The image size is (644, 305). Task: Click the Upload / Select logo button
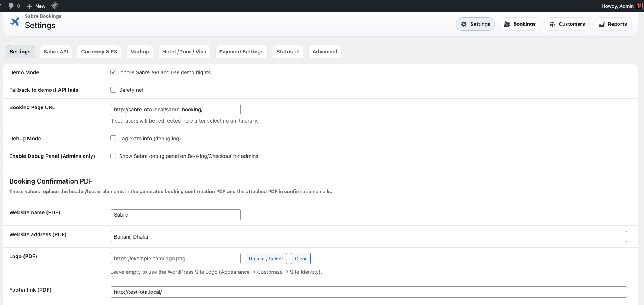coord(266,259)
